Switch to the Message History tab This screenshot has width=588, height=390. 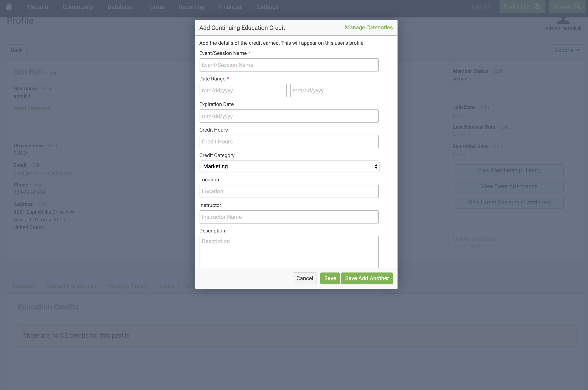pos(127,286)
